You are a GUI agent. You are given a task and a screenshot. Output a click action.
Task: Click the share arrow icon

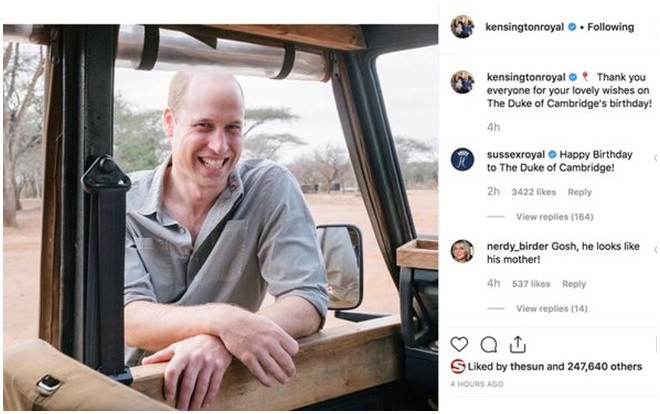tap(517, 344)
